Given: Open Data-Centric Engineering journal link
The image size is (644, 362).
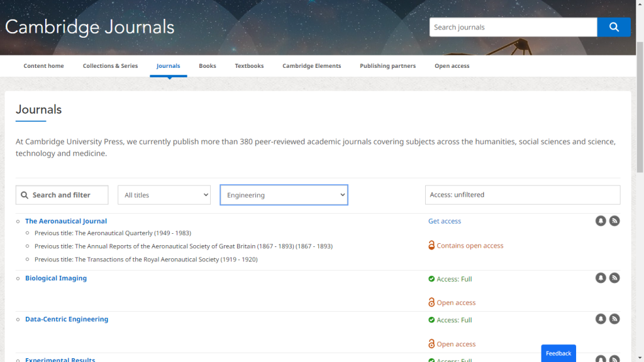Looking at the screenshot, I should [67, 319].
